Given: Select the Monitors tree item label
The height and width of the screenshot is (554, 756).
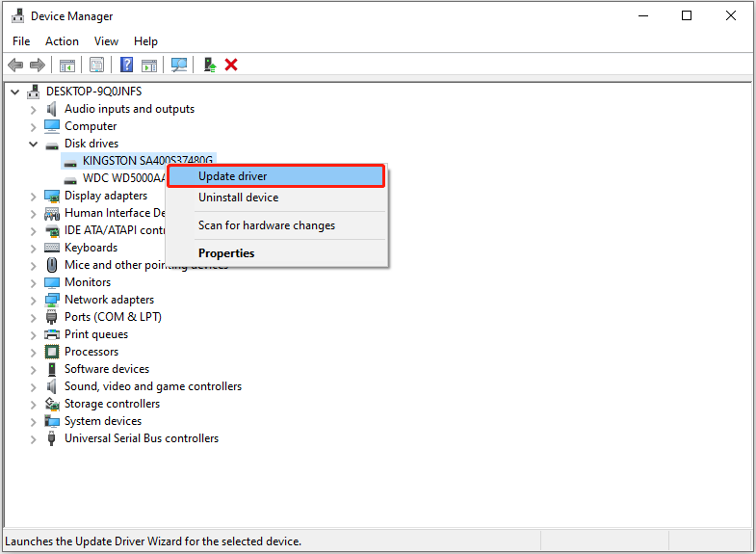Looking at the screenshot, I should (88, 282).
